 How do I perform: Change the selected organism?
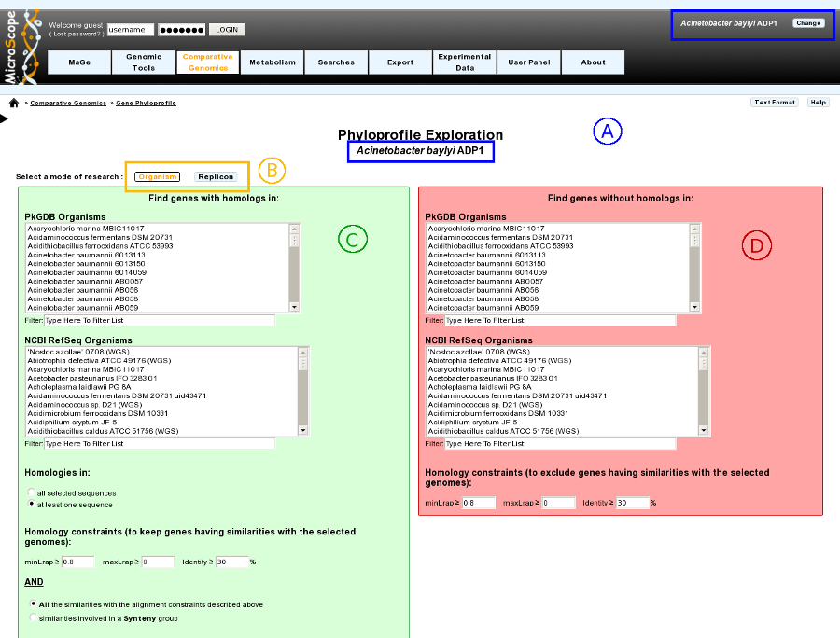click(808, 23)
